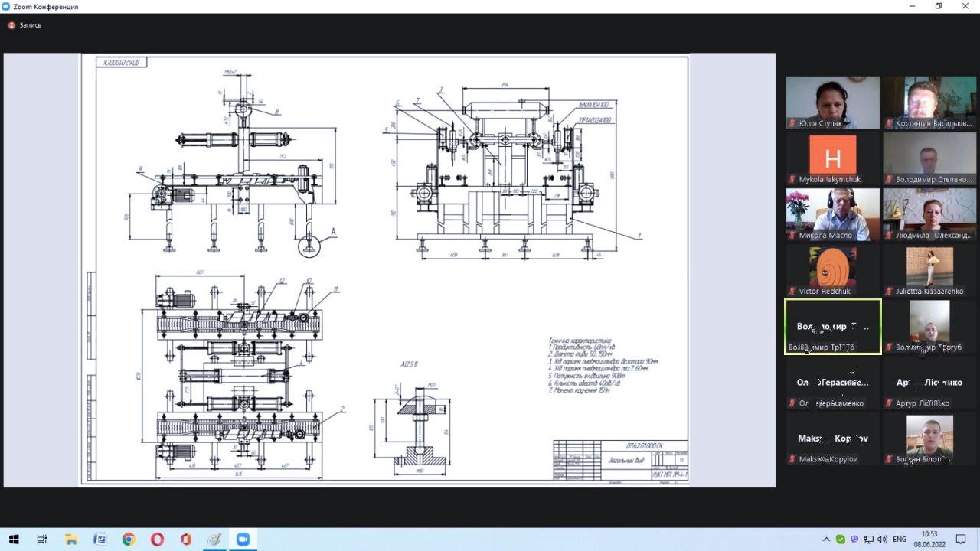Open Microsoft Office from the taskbar

click(x=185, y=540)
